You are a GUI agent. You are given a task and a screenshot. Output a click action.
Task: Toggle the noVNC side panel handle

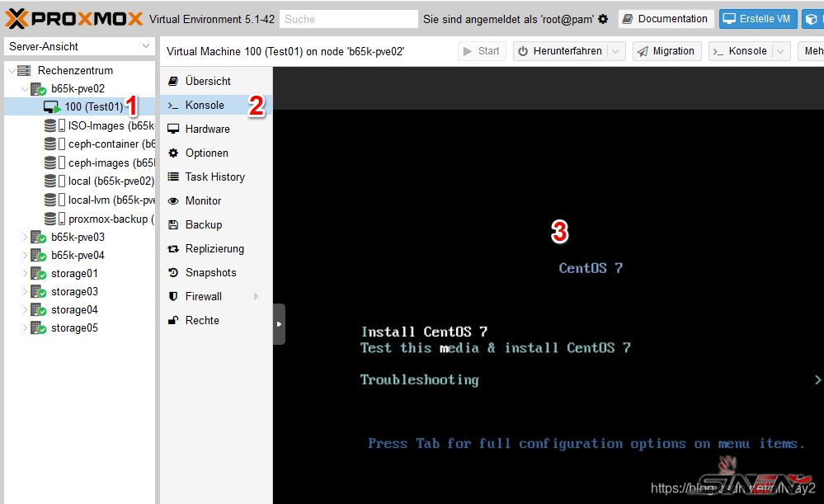click(279, 324)
